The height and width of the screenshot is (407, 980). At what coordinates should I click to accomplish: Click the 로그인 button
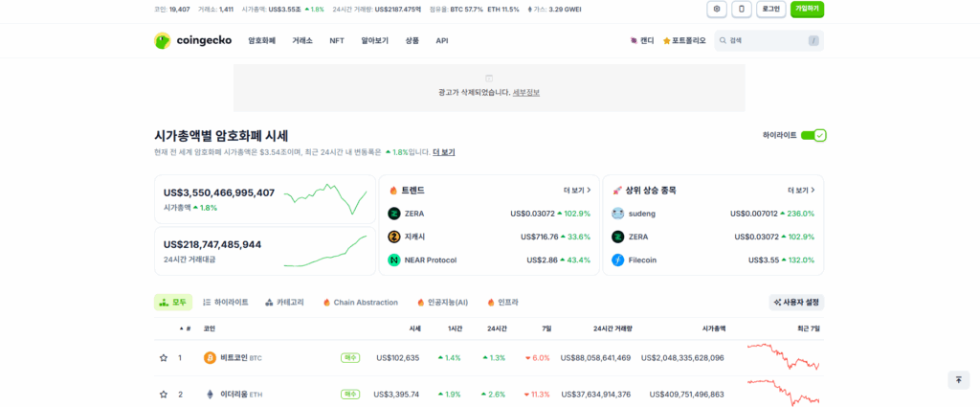[x=770, y=9]
